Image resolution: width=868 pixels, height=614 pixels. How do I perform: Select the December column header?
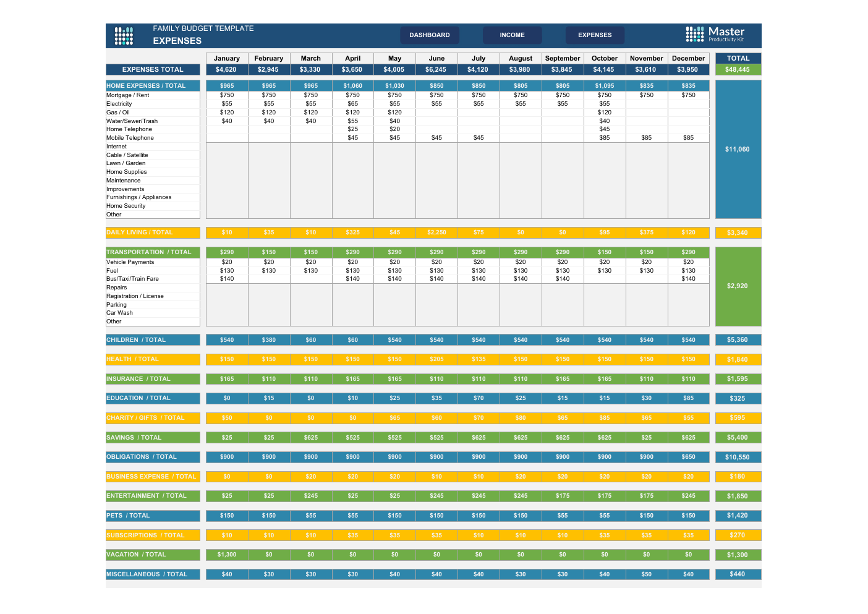coord(689,58)
